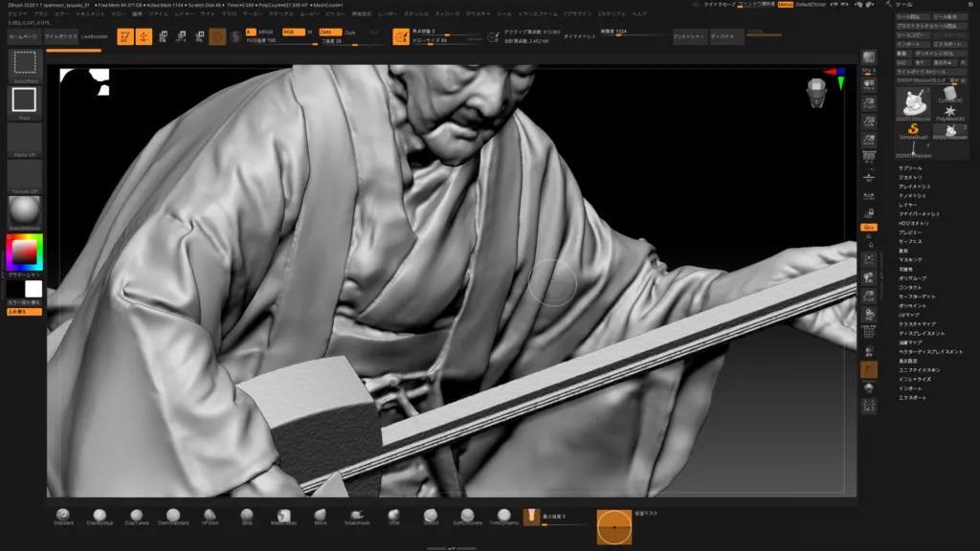
Task: Expand the UVマップ subpalette
Action: point(909,315)
